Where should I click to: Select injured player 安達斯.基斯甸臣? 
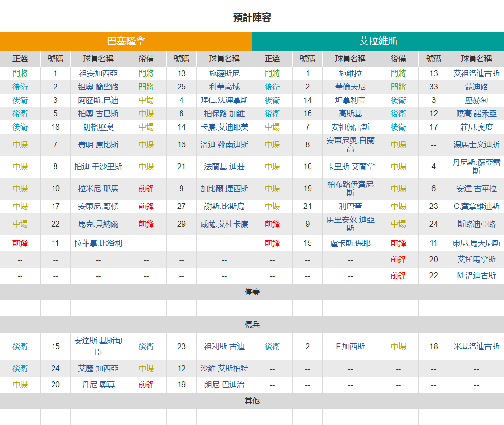click(98, 347)
